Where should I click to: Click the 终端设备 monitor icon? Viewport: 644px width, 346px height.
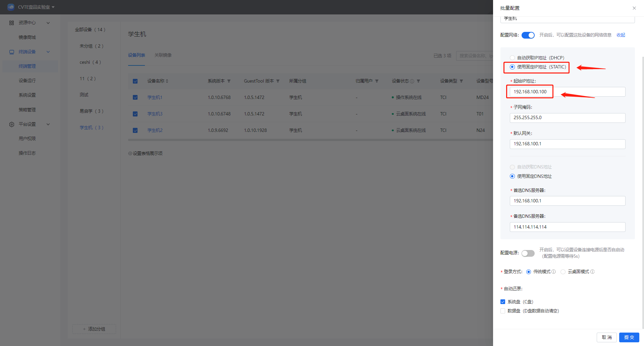(12, 52)
